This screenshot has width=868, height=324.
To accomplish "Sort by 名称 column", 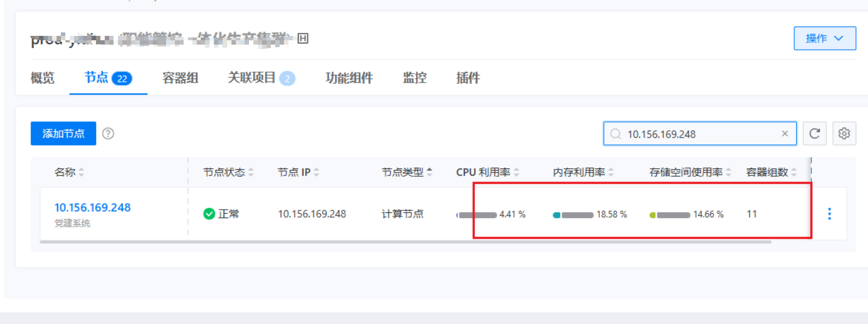I will pos(69,172).
